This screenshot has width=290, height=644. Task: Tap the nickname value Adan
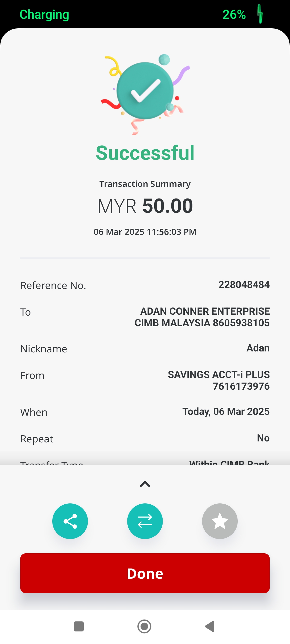(258, 348)
